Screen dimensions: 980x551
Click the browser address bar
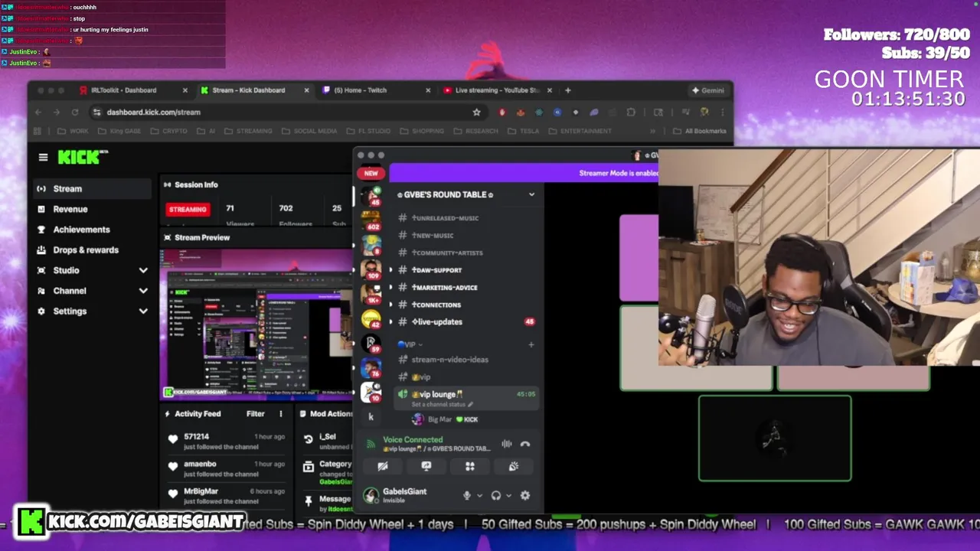click(287, 112)
